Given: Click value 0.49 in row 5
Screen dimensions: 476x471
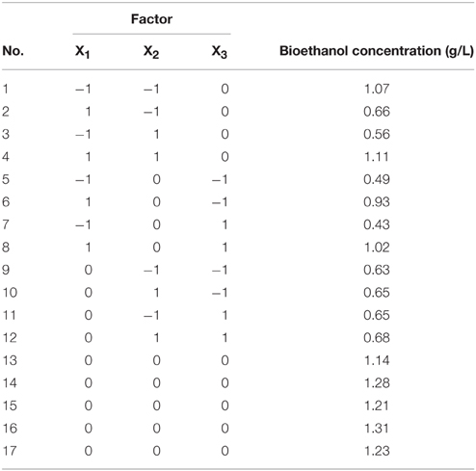Looking at the screenshot, I should coord(377,179).
